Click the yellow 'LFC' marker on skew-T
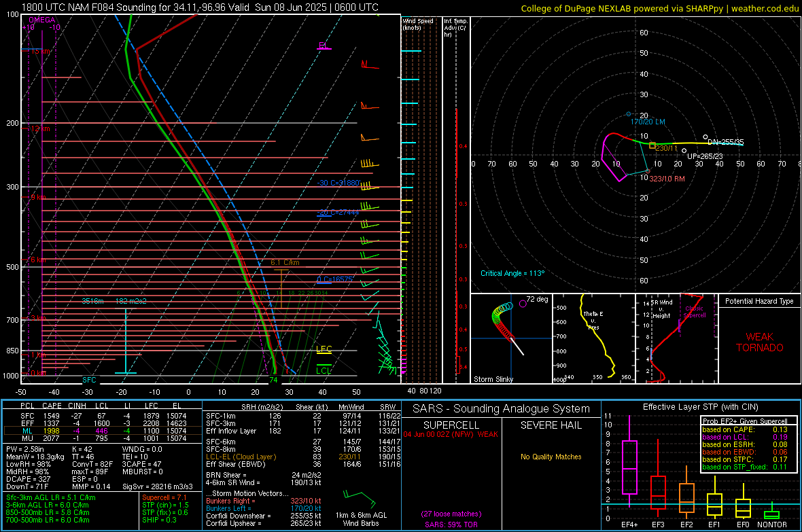 (x=324, y=349)
